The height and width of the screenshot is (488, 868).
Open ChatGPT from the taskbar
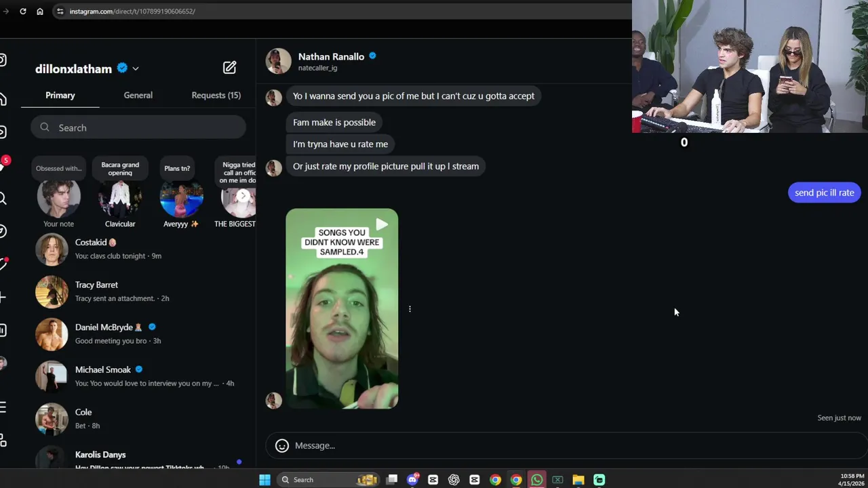[454, 480]
